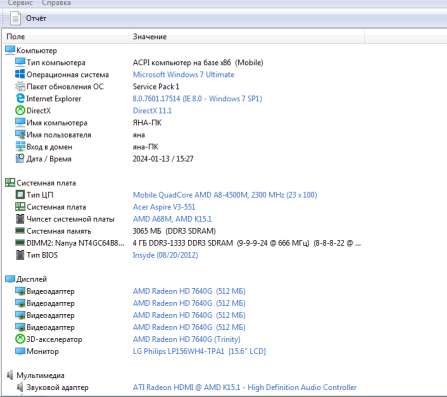Select the Монитор field label

tap(42, 351)
